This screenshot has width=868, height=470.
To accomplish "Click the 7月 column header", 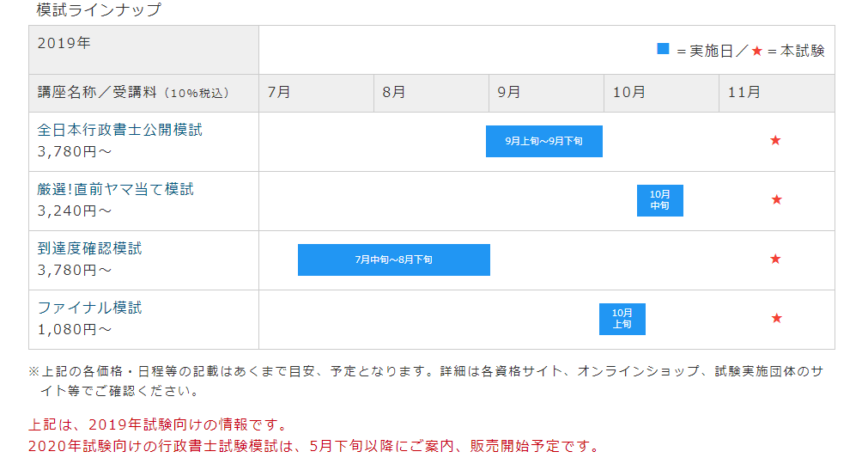I will click(279, 93).
